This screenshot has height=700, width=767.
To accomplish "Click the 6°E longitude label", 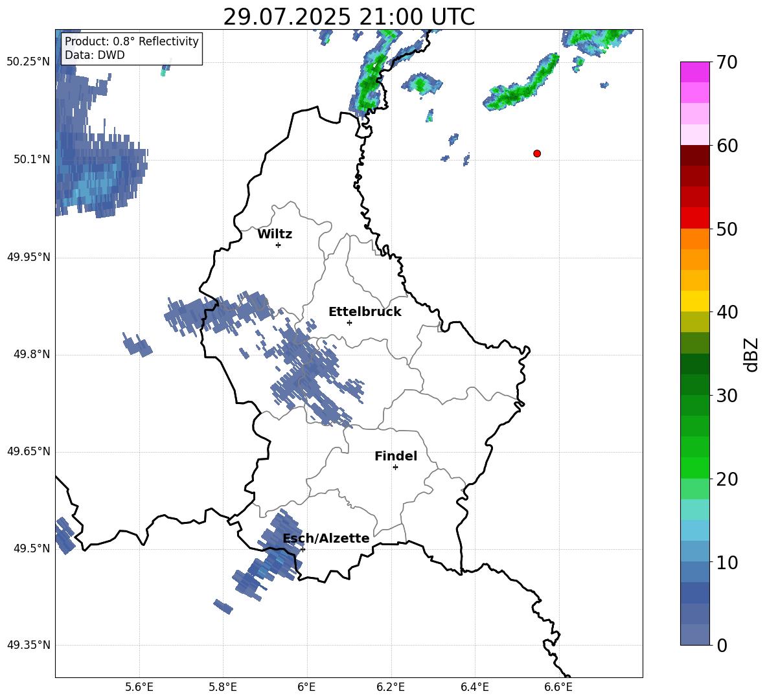I will coord(306,687).
